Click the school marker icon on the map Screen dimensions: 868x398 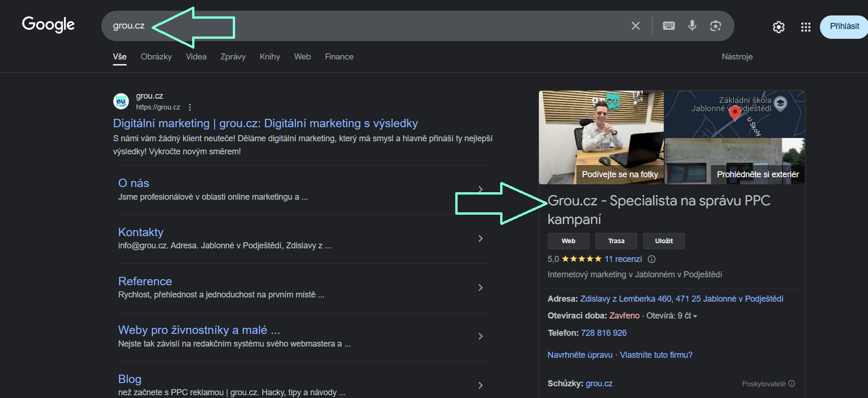click(x=780, y=103)
